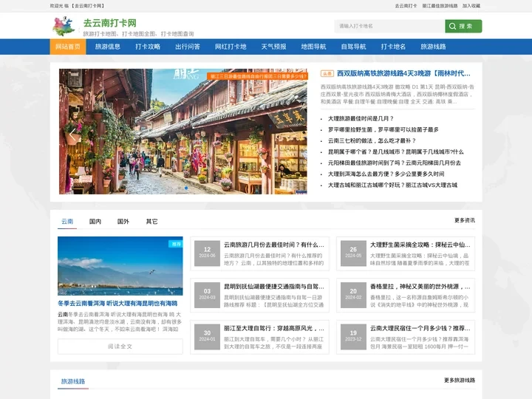Click the 推荐 tag on Erhai image

click(x=176, y=244)
